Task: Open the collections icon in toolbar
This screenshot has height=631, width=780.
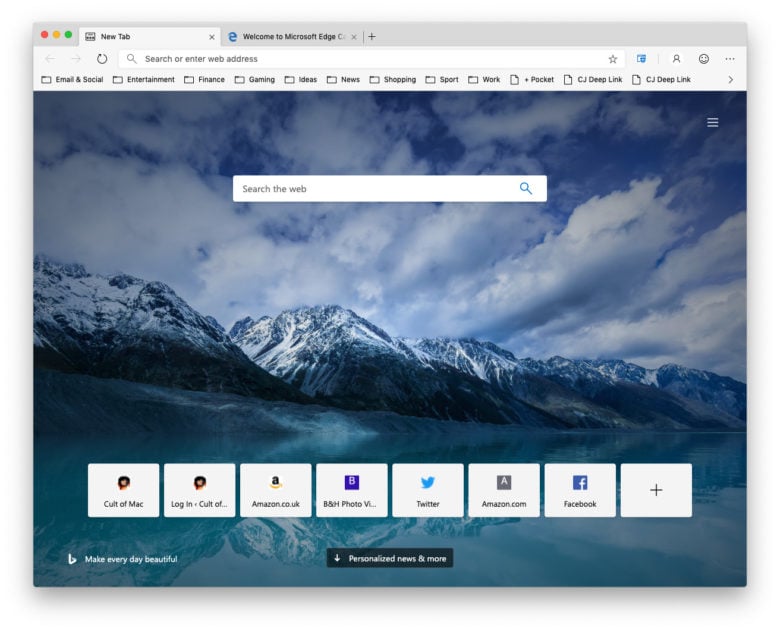Action: 642,59
